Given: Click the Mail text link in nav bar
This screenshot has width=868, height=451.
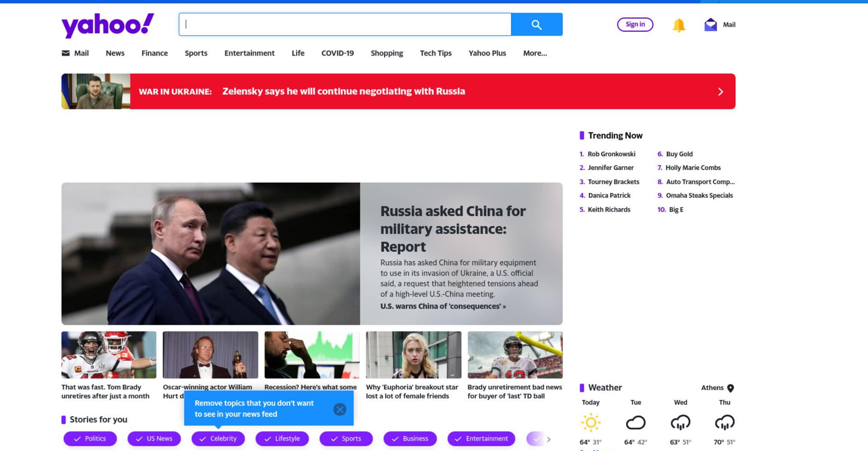Looking at the screenshot, I should [x=81, y=53].
